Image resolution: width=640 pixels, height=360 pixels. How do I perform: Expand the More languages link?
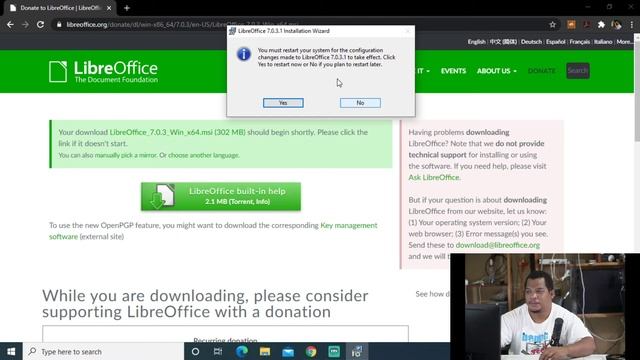point(624,42)
